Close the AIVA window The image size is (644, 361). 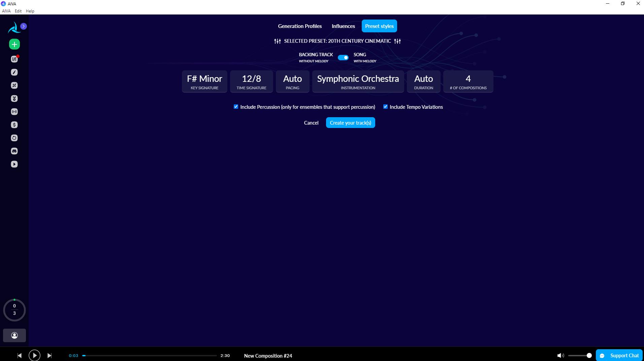[638, 4]
